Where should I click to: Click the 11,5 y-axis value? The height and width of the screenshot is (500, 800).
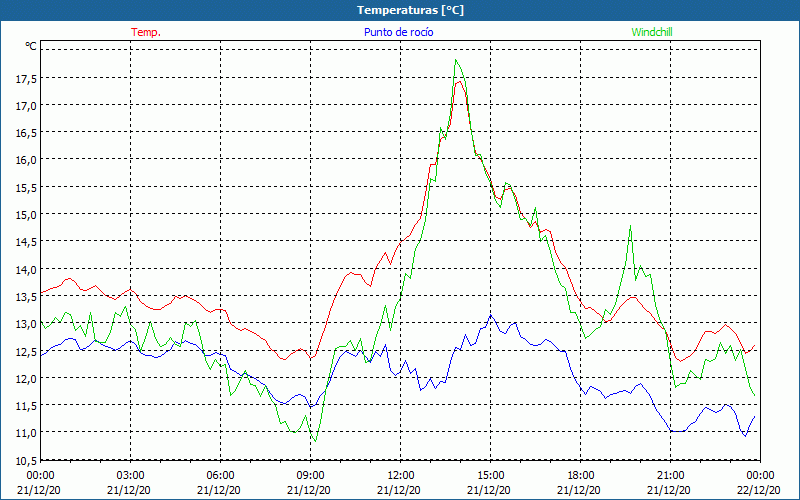pyautogui.click(x=27, y=405)
